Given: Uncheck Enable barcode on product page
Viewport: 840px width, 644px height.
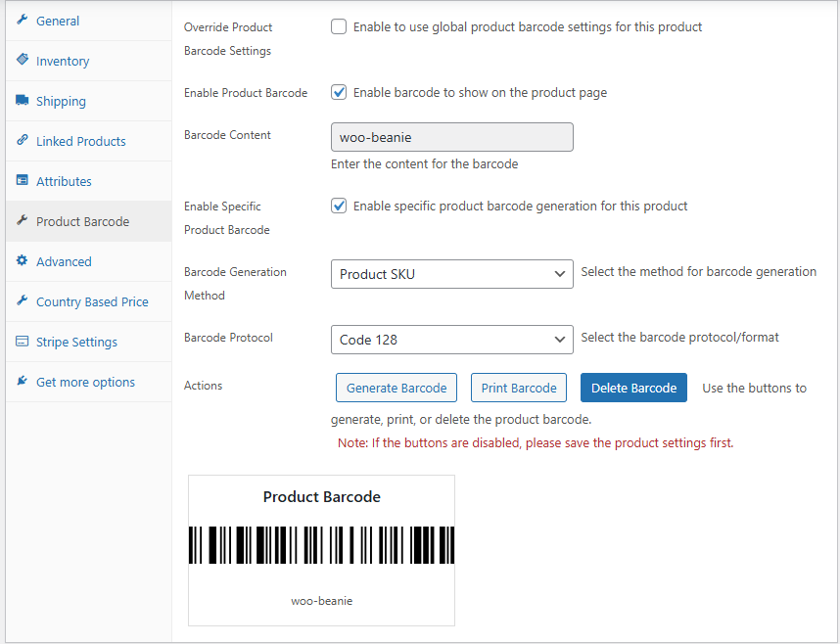Looking at the screenshot, I should pyautogui.click(x=339, y=92).
